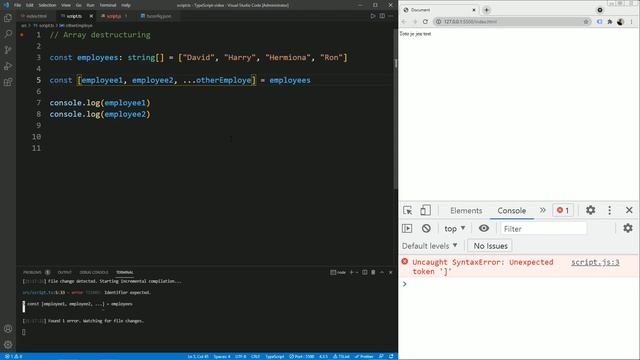Open the top JavaScript context dropdown
Viewport: 640px width, 360px height.
[x=455, y=229]
